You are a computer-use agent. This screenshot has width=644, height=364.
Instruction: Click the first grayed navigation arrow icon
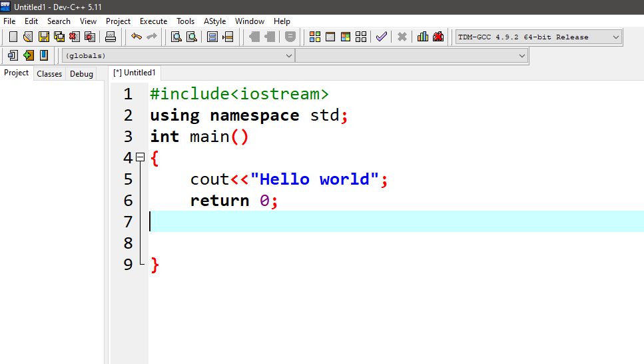click(254, 37)
